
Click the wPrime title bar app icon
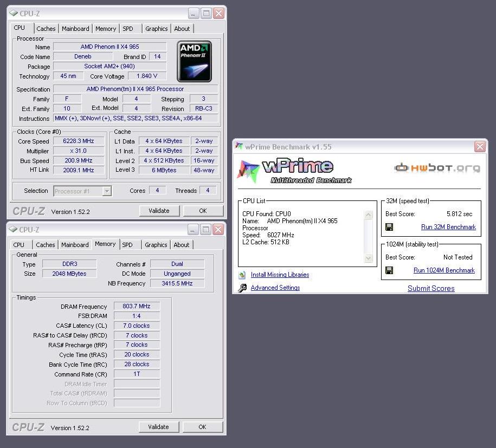tap(239, 146)
